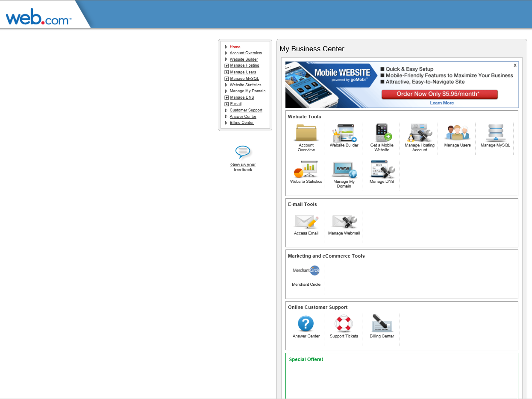Open Website Statistics chart icon

pos(306,169)
